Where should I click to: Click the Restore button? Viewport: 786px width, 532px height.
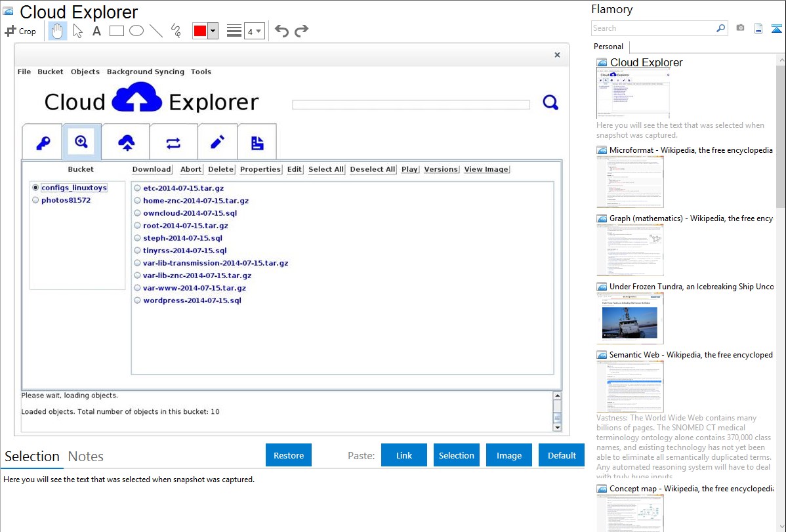[x=289, y=455]
